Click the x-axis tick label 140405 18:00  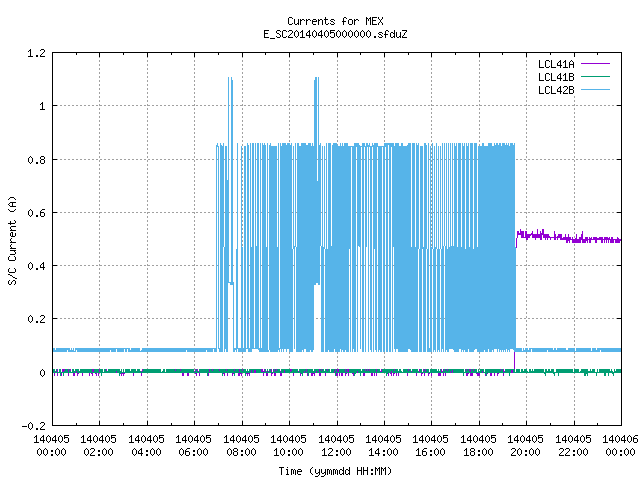tap(478, 446)
